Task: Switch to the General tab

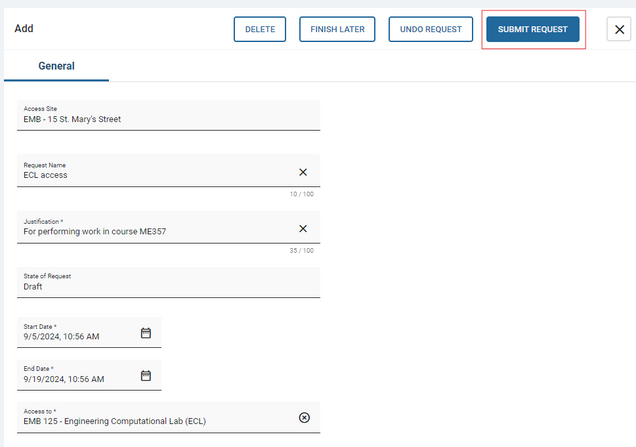Action: pos(57,66)
